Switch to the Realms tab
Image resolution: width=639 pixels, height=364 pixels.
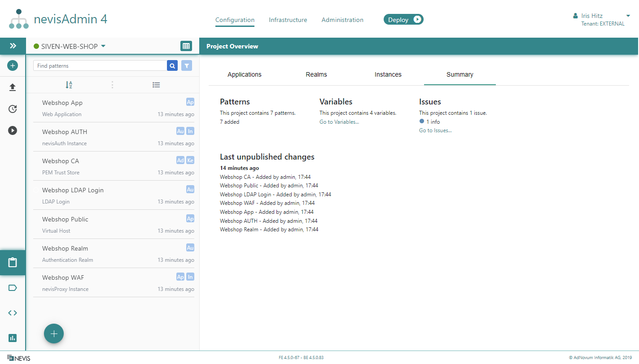[x=316, y=74]
